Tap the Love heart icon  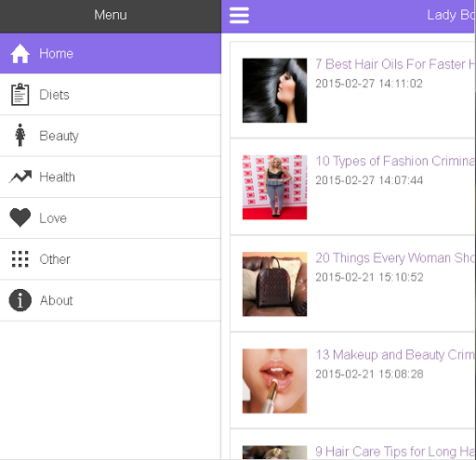tap(20, 217)
